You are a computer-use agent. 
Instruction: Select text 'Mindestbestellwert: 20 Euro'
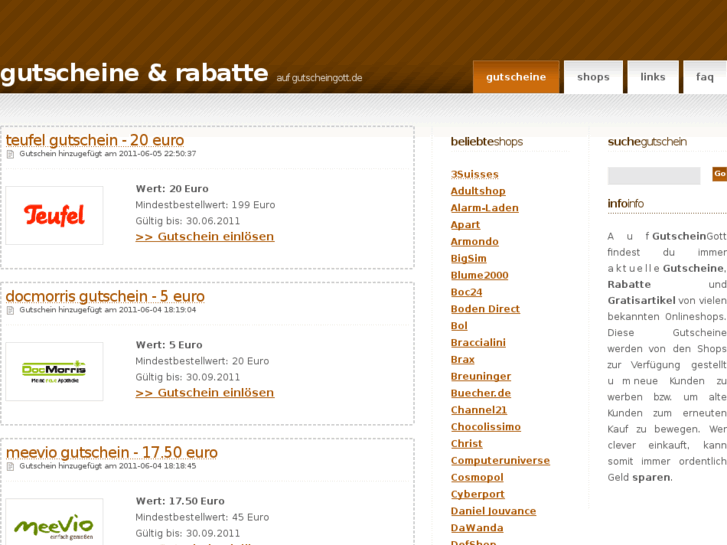point(202,361)
